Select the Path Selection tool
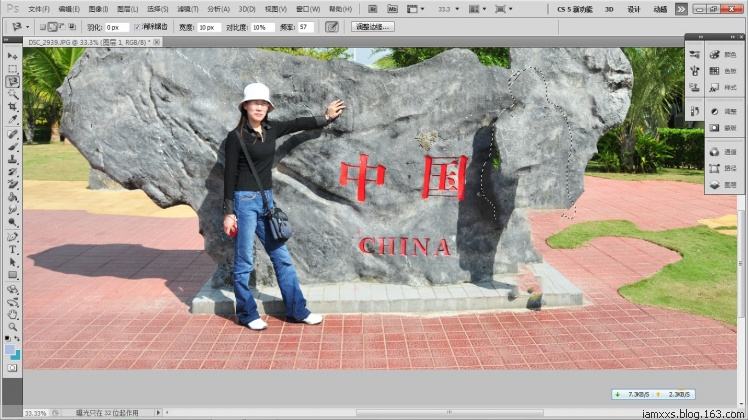Screen dimensions: 748x420 12,262
